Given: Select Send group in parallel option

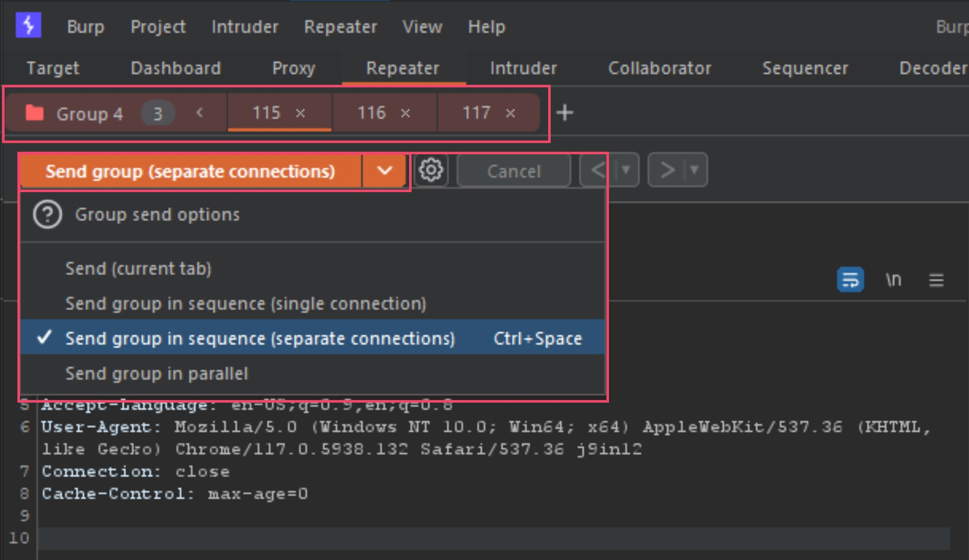Looking at the screenshot, I should tap(312, 374).
